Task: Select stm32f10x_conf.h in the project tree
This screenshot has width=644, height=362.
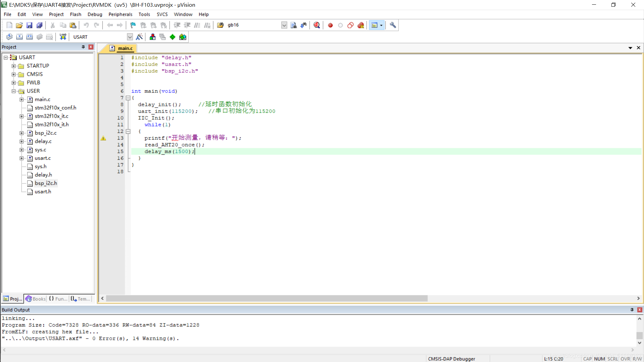Action: (x=55, y=108)
